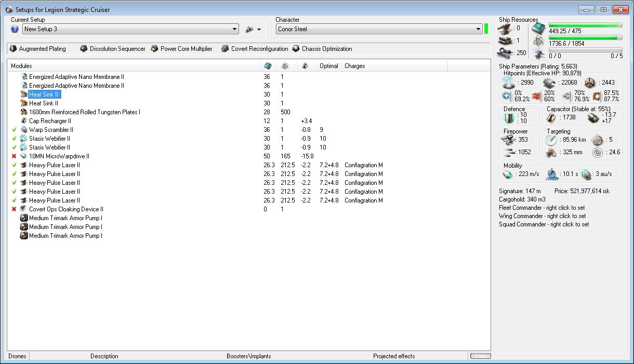Select the Chassis Optimization subsystem
634x364 pixels.
[322, 49]
